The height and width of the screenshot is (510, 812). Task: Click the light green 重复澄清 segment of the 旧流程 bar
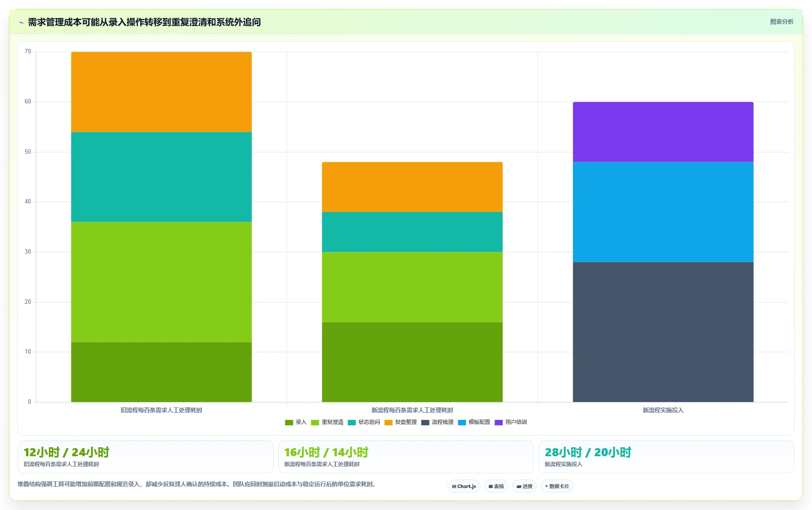161,282
